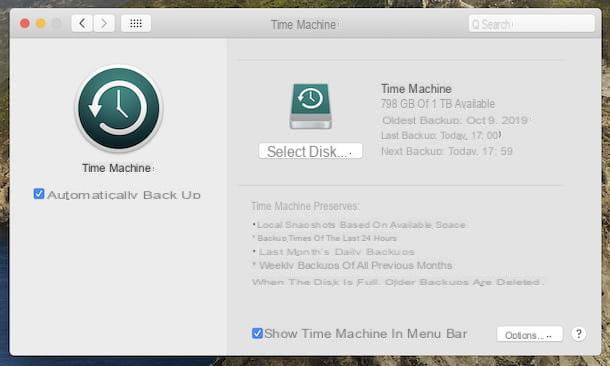Image resolution: width=610 pixels, height=366 pixels.
Task: Click the '798 GB Of 1 TB Available' text
Action: [438, 104]
